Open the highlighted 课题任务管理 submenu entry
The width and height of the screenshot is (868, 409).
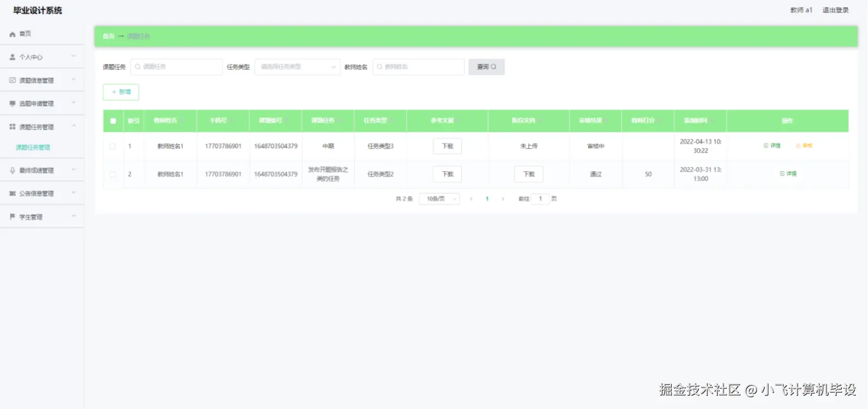33,148
